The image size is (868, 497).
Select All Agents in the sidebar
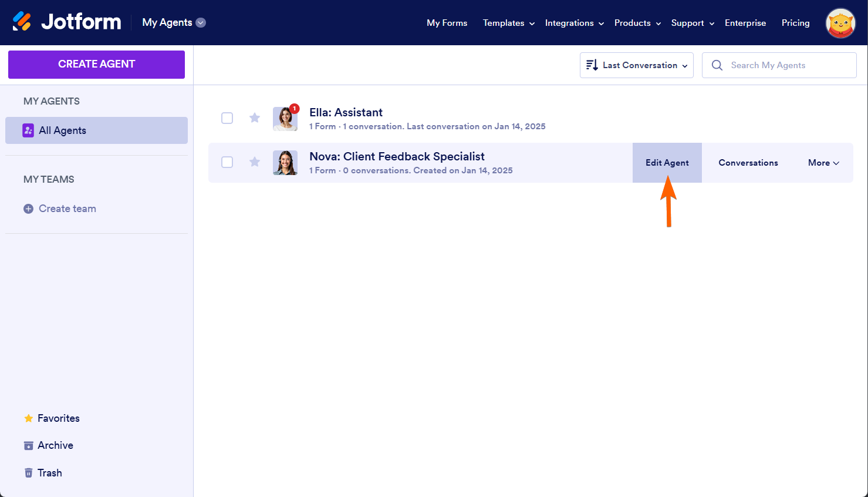(96, 130)
